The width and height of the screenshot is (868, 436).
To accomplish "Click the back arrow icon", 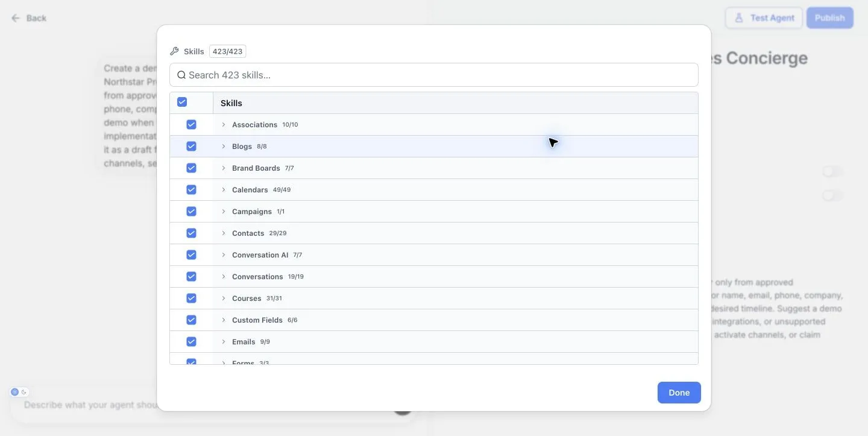I will pyautogui.click(x=16, y=18).
